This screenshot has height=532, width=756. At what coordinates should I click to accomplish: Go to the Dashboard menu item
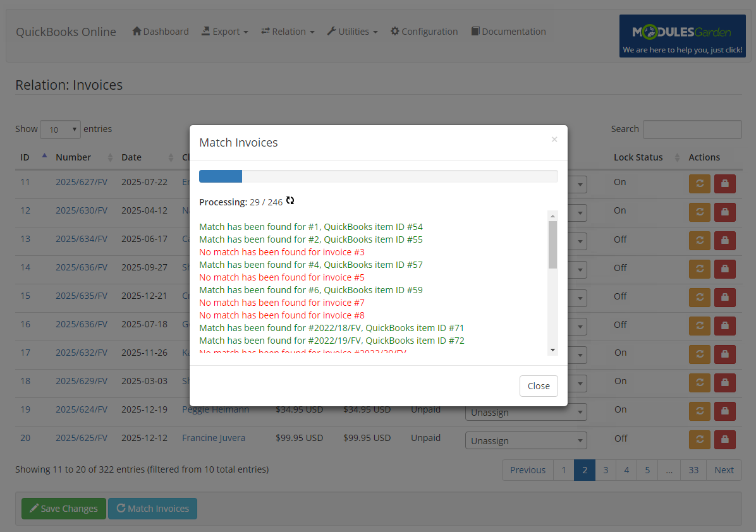pos(160,31)
